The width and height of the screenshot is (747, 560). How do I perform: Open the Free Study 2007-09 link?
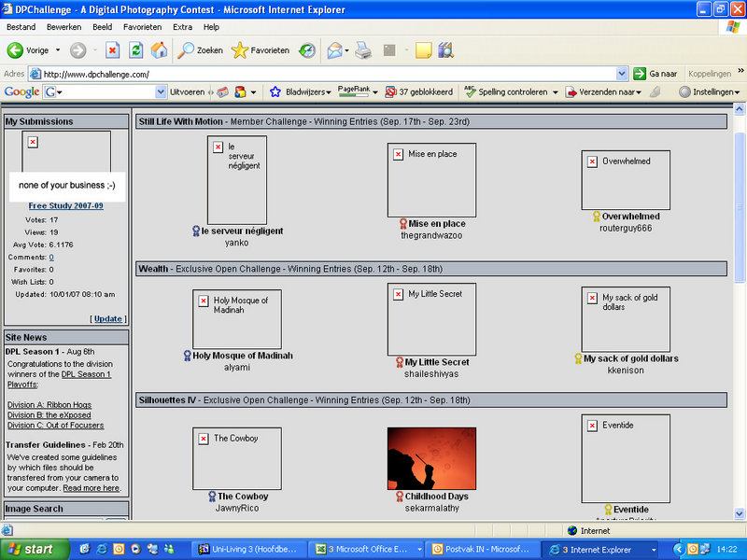coord(65,205)
